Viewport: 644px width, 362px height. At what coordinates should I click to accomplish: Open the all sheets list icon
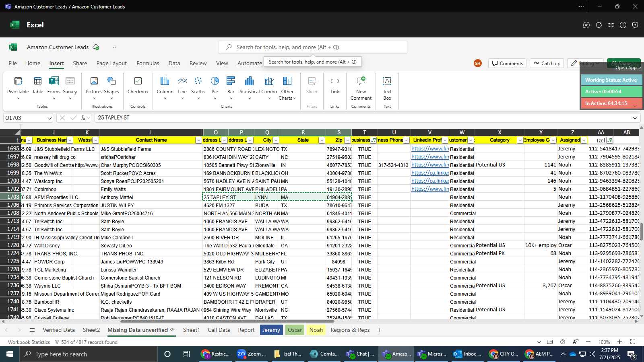(32, 330)
